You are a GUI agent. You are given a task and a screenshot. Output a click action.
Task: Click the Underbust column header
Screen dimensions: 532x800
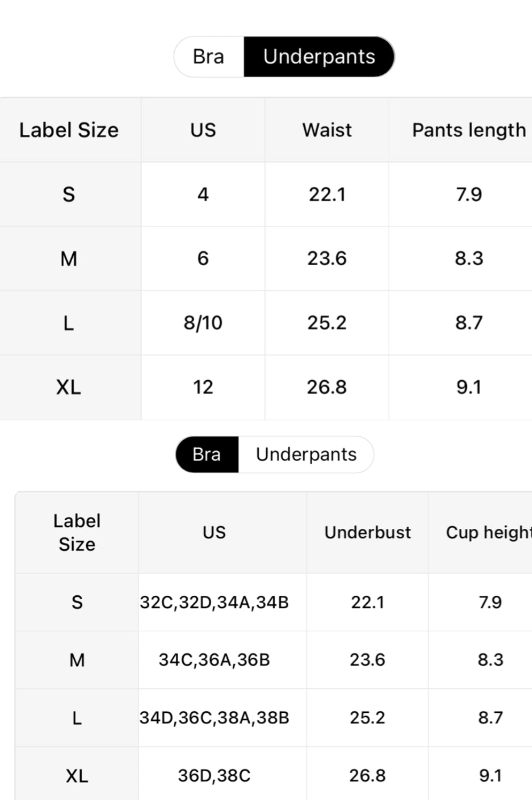(x=367, y=533)
